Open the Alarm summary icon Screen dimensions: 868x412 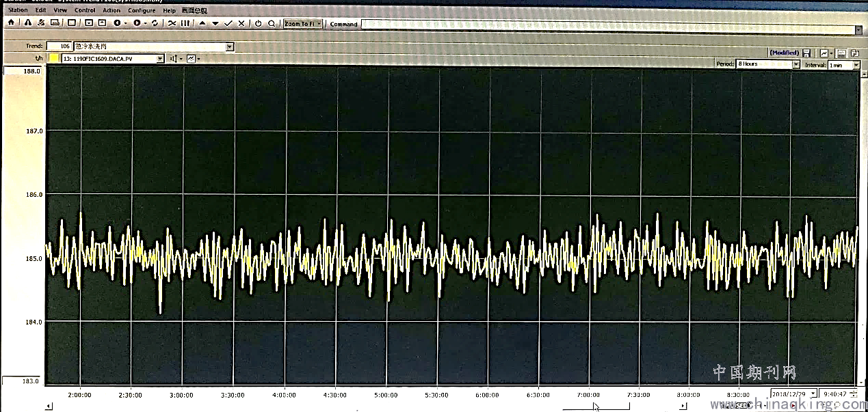pos(27,23)
